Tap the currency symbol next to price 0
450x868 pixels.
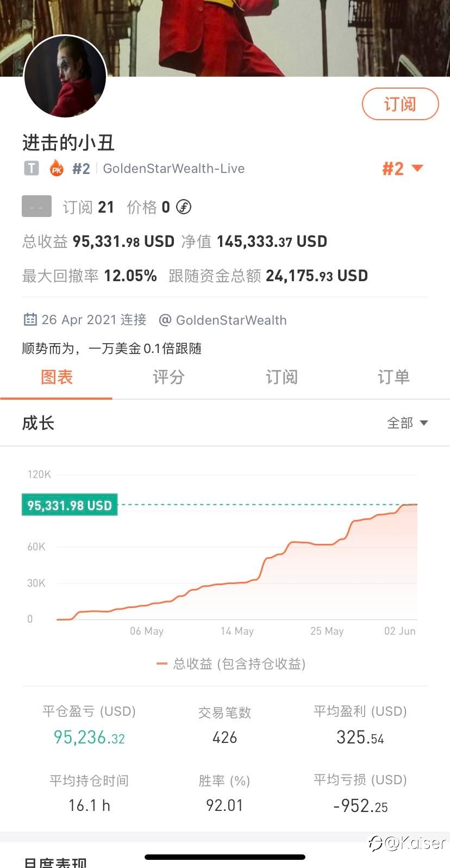[184, 207]
